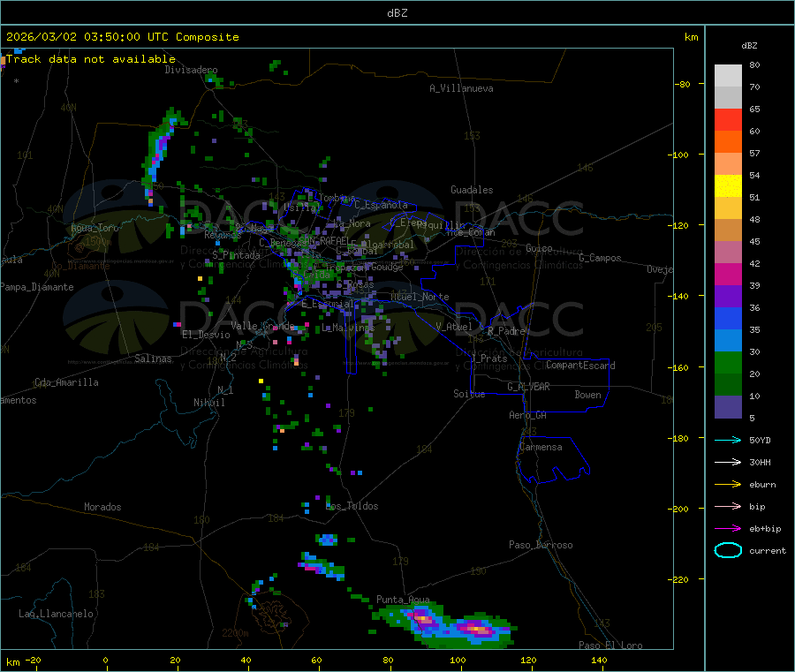Click the 'Divisadero' map label
The width and height of the screenshot is (795, 672).
(x=191, y=70)
